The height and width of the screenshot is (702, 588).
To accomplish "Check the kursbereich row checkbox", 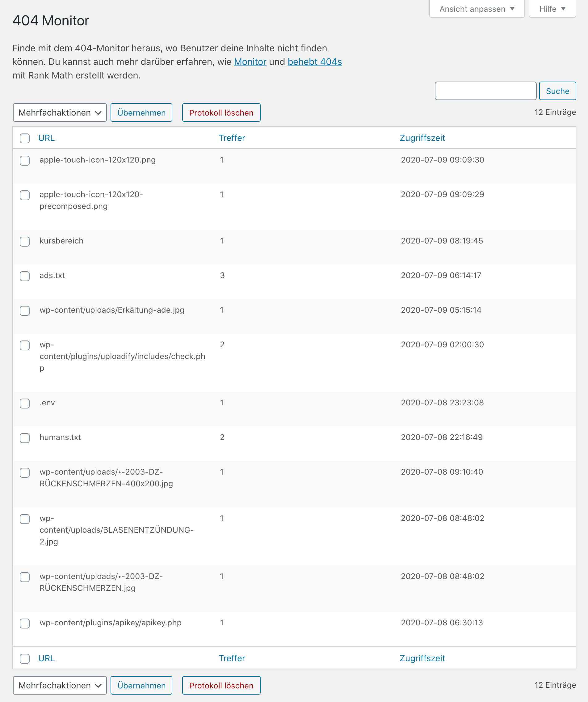I will pos(25,241).
